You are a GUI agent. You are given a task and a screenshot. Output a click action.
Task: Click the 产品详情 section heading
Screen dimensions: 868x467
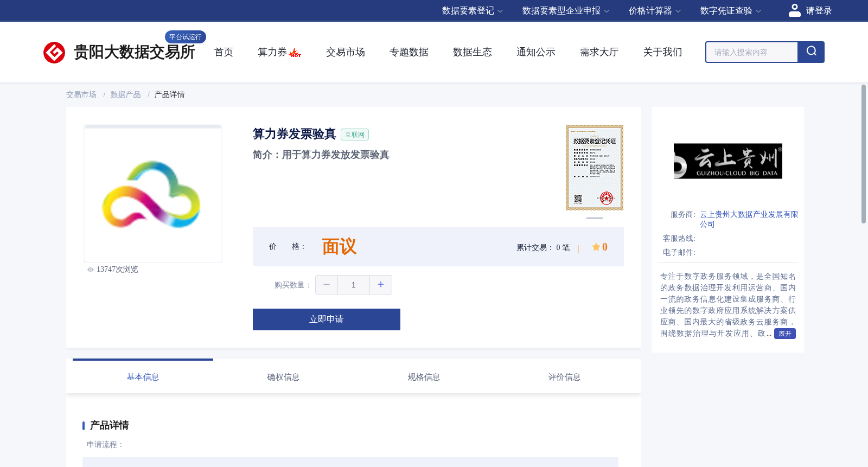click(x=109, y=425)
